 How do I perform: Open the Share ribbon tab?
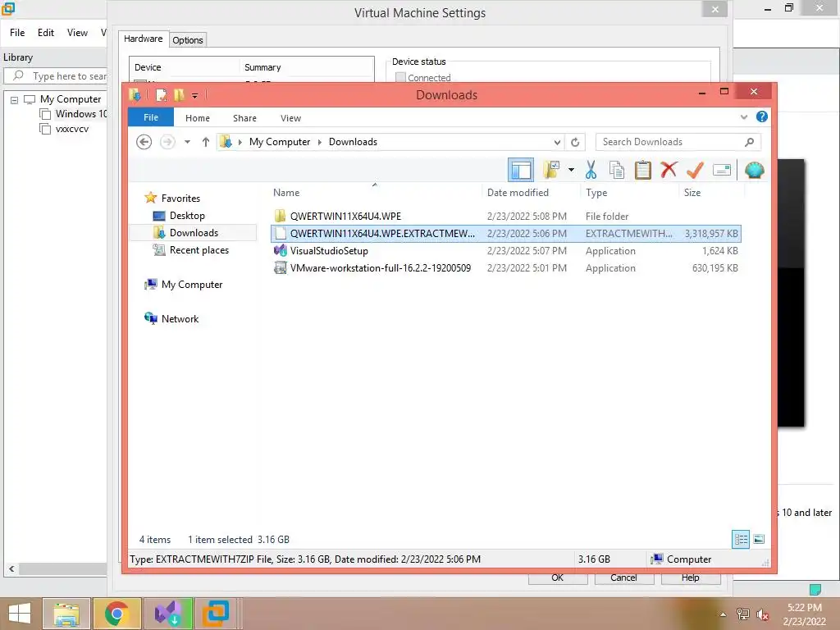click(244, 118)
